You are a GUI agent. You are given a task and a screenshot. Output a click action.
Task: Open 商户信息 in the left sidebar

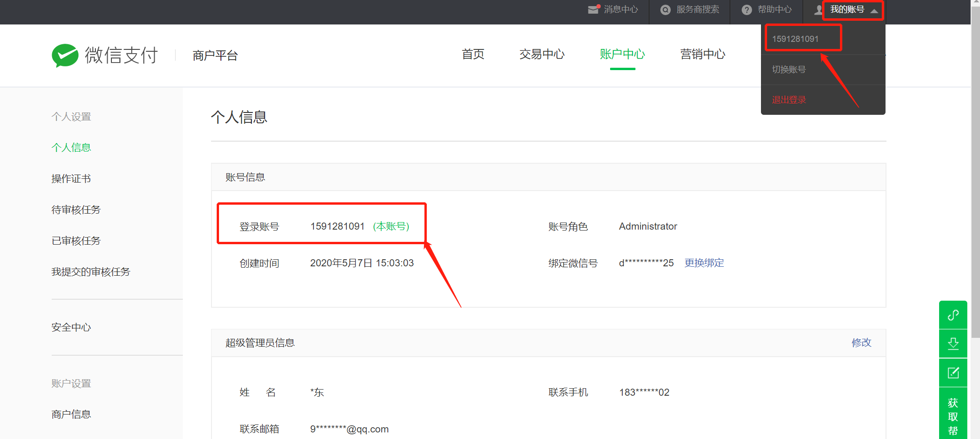click(71, 415)
